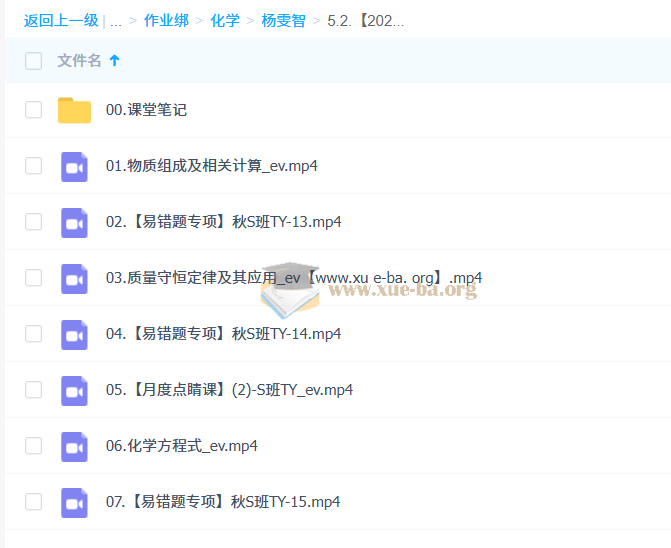Click the 文件名 column header

(79, 61)
